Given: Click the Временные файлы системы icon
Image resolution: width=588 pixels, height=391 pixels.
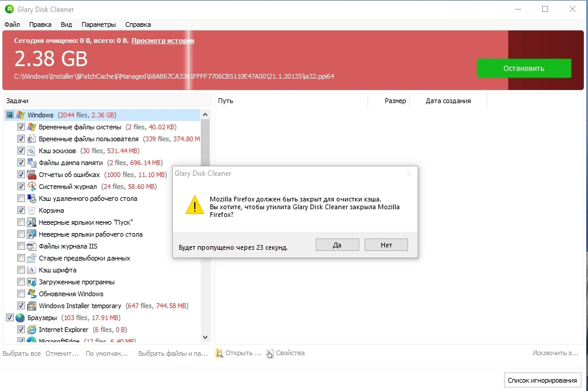Looking at the screenshot, I should (32, 127).
